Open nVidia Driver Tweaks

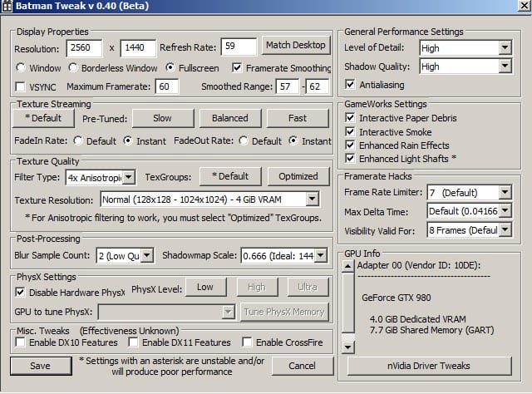click(x=430, y=366)
